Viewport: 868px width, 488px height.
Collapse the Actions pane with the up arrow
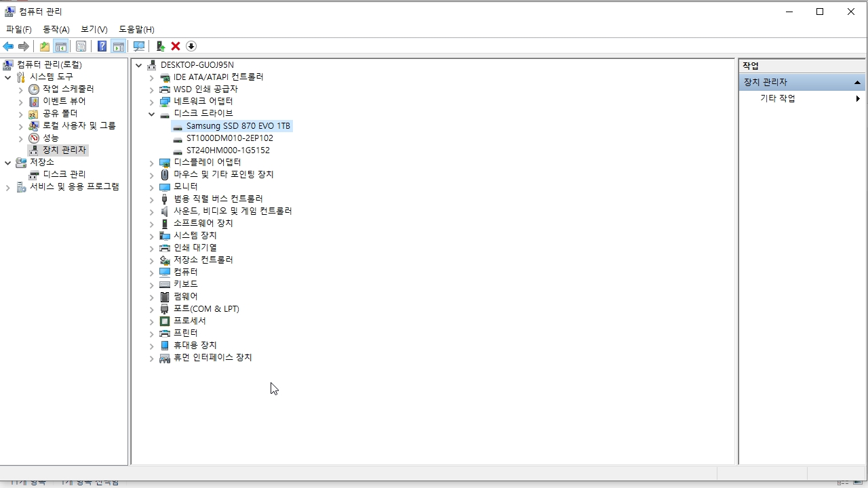click(x=858, y=81)
